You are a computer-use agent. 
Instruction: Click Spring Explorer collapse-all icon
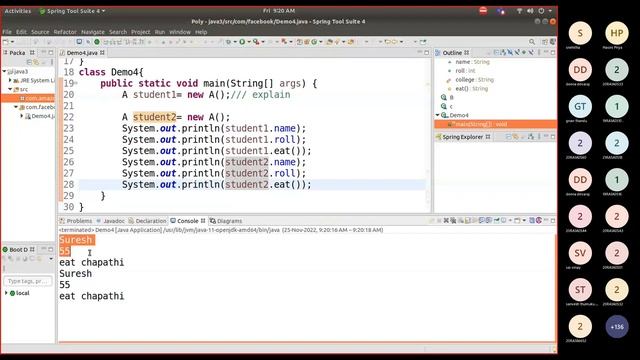tap(509, 137)
